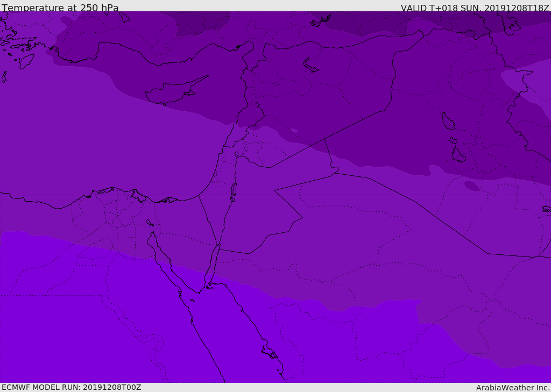The image size is (551, 392).
Task: Click the 'ECMWF MODEL RUN: 20191208T00Z' footer text
Action: coord(72,387)
